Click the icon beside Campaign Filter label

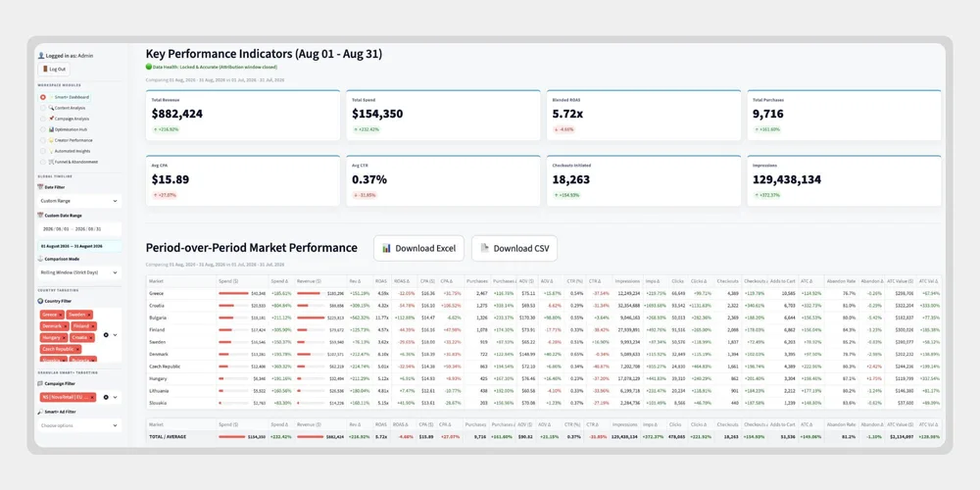click(x=40, y=383)
